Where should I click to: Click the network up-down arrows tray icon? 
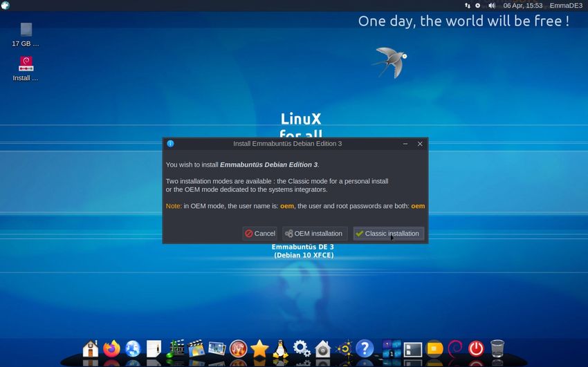pos(467,6)
